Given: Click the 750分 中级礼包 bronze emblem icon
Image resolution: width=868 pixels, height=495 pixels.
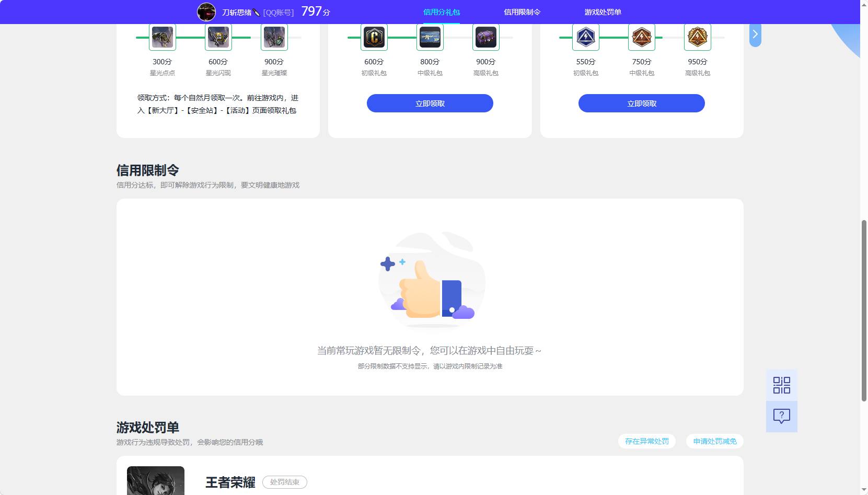Looking at the screenshot, I should [x=642, y=37].
